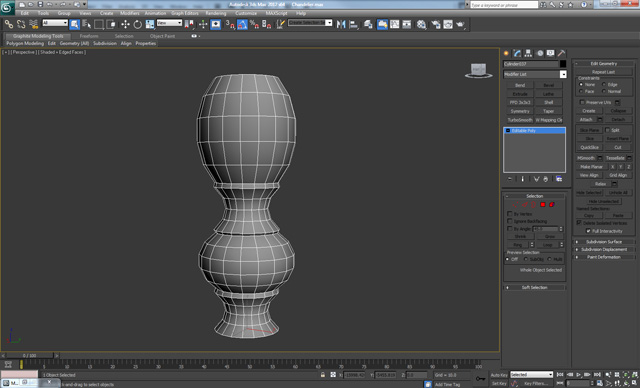The width and height of the screenshot is (640, 388).
Task: Click the Object Color swatch
Action: 563,64
